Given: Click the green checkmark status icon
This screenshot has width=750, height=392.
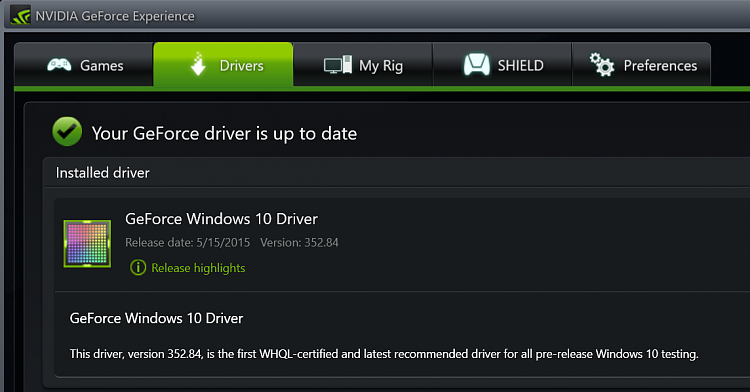Looking at the screenshot, I should [67, 131].
